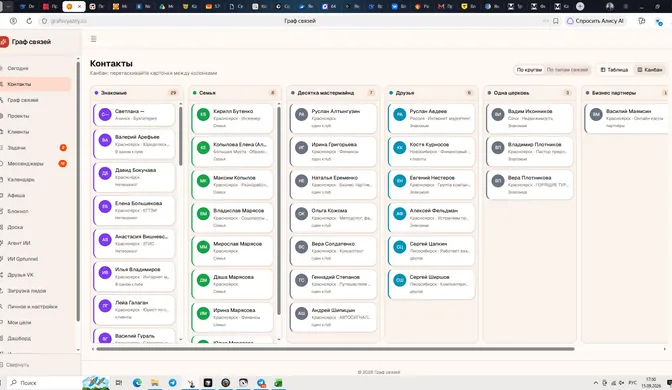Screen dimensions: 672x390
Task: Open the Сегодня sidebar section
Action: click(18, 68)
